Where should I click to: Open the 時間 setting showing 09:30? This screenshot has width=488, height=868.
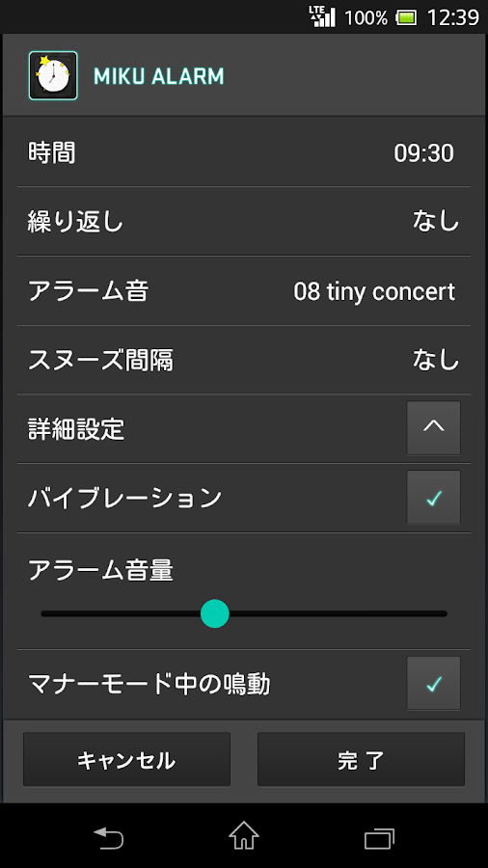[x=244, y=152]
